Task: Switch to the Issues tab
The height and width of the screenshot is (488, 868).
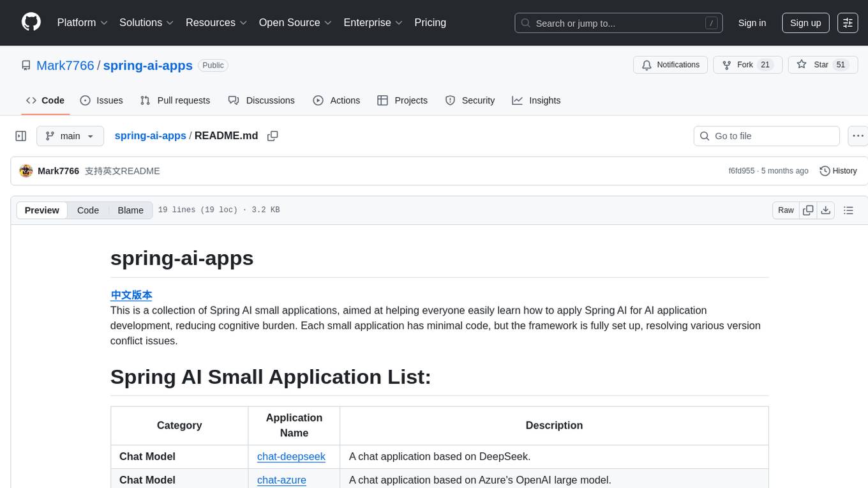Action: (101, 100)
